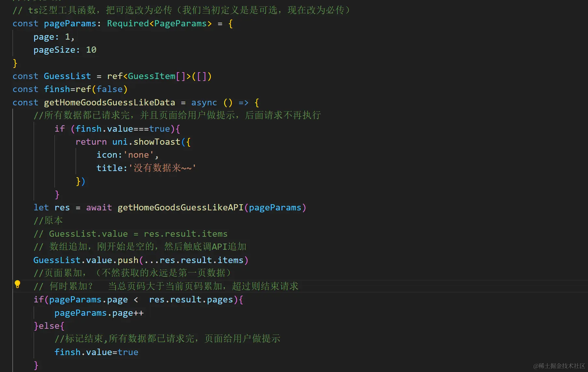
Task: Click 'pageParams.page++' statement
Action: pos(99,313)
